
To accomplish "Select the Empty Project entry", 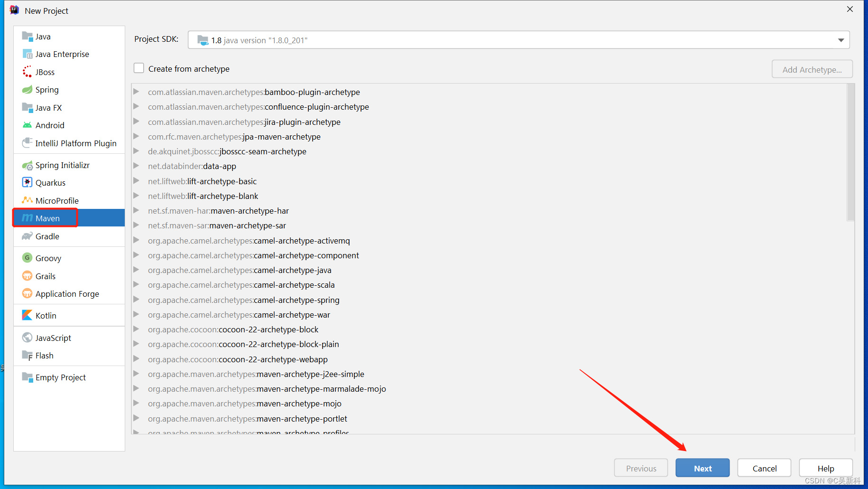I will [69, 377].
